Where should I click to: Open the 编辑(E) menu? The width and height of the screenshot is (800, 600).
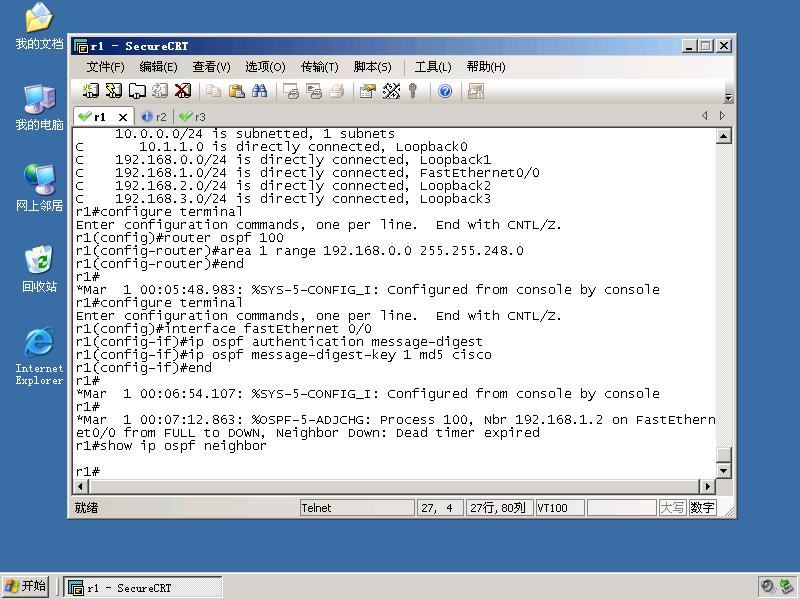click(158, 67)
